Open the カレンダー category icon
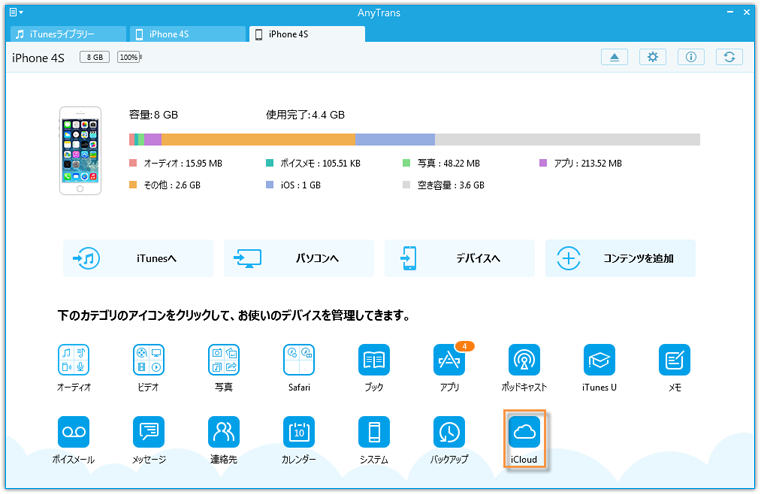Image resolution: width=760 pixels, height=494 pixels. tap(299, 431)
